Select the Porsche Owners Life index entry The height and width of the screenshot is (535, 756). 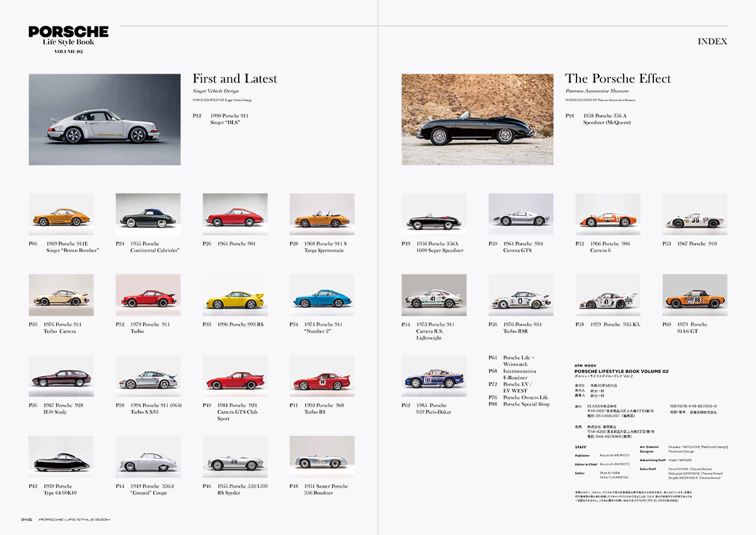point(525,398)
